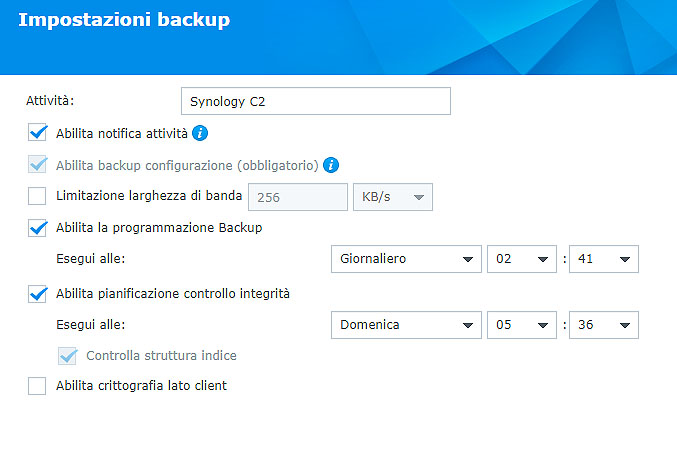Toggle Abilita notifica attività checkbox
Viewport: 677px width, 452px height.
coord(38,133)
